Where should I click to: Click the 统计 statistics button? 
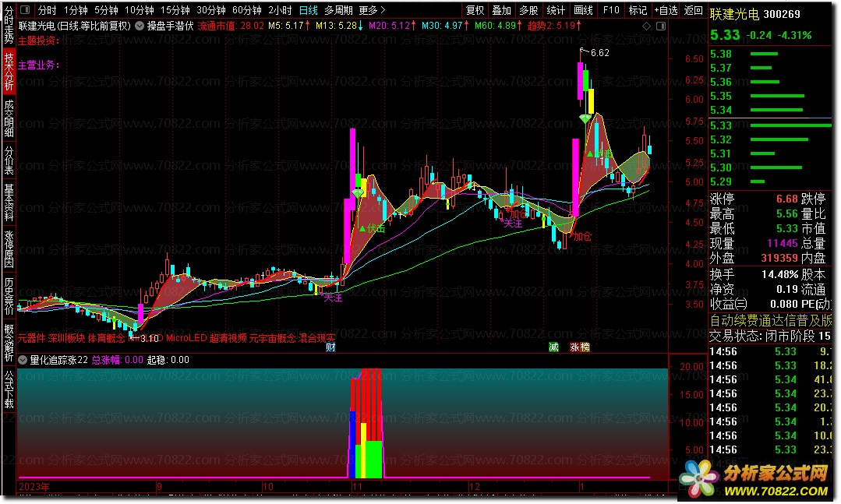[556, 10]
